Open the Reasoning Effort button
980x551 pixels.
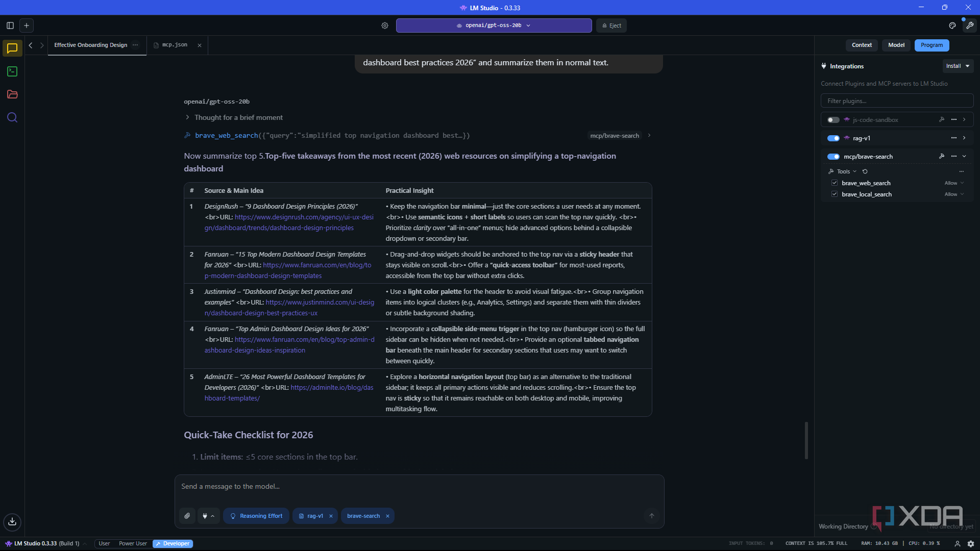[256, 516]
